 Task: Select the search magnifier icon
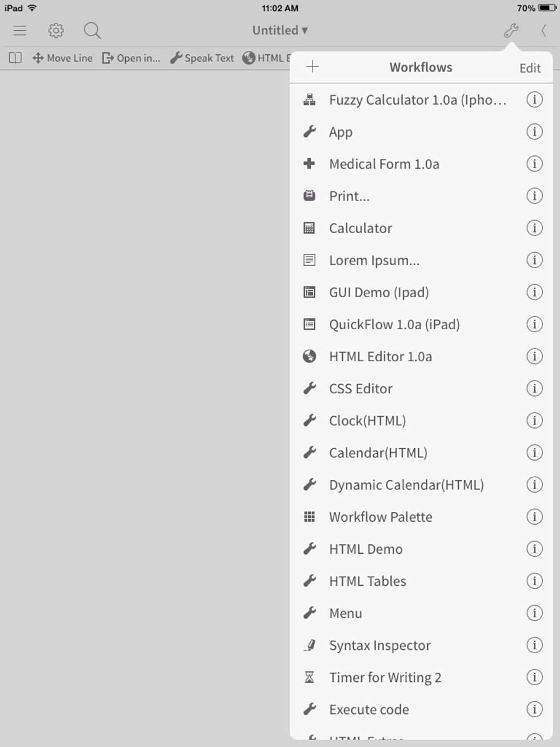point(91,30)
